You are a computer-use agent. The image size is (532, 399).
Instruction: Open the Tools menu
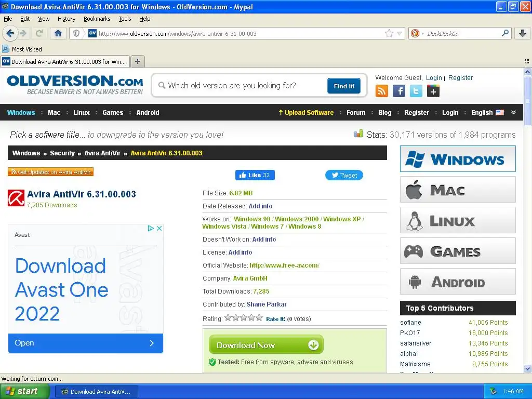(125, 19)
